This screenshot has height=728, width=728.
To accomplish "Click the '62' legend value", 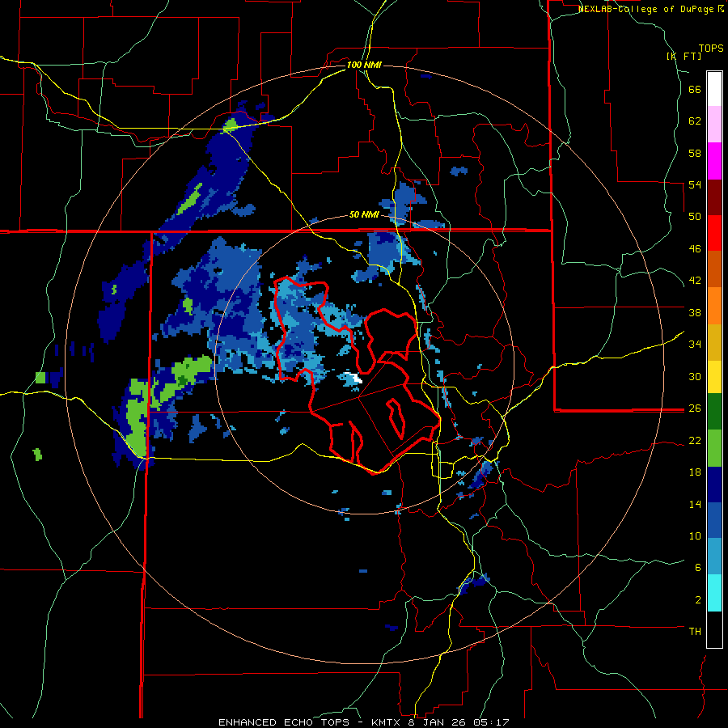I will point(695,121).
